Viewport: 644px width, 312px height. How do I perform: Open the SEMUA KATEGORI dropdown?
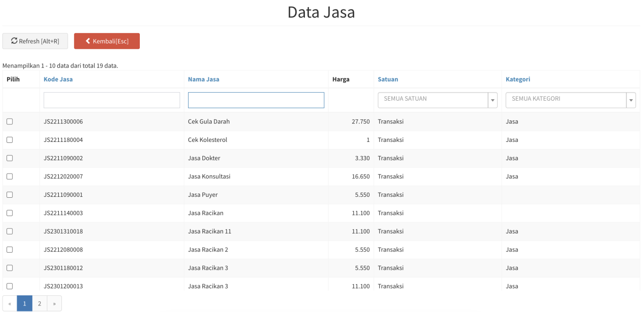coord(571,100)
